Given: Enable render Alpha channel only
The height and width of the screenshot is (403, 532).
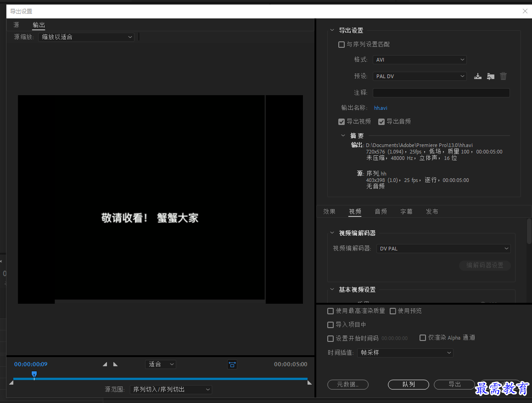Looking at the screenshot, I should tap(423, 338).
